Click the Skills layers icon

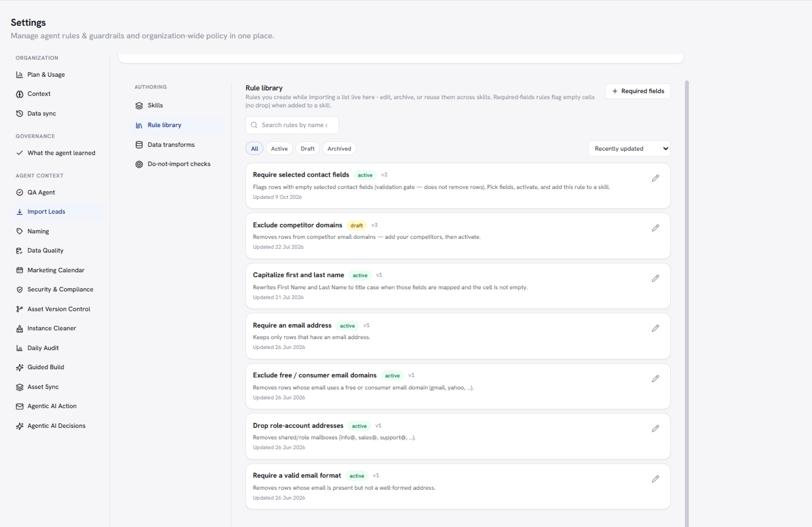139,106
